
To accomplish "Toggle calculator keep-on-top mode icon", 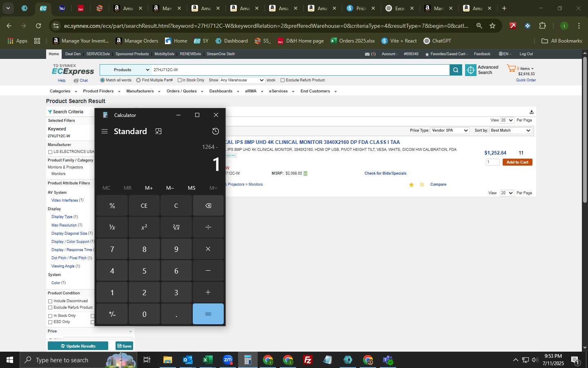I will click(158, 131).
